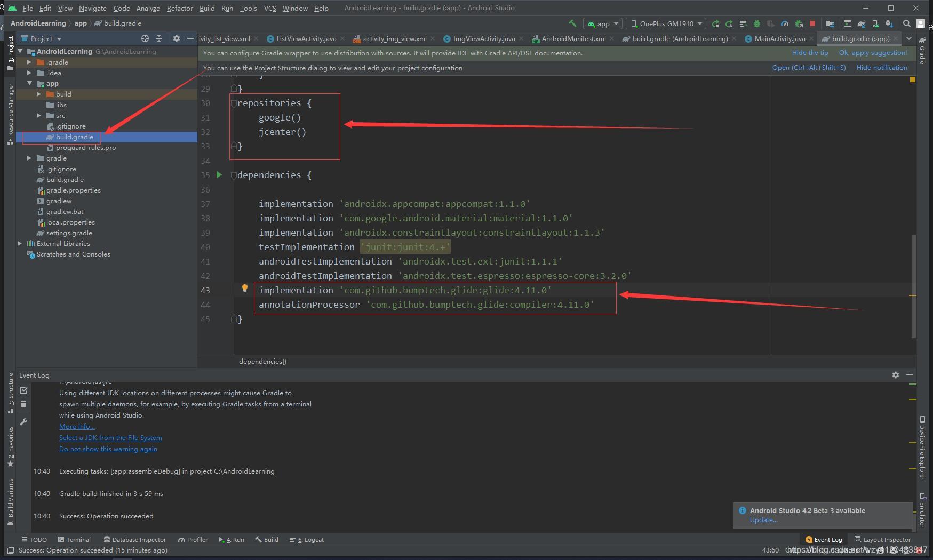The height and width of the screenshot is (560, 933).
Task: Expand the .idea folder arrow
Action: [x=29, y=73]
